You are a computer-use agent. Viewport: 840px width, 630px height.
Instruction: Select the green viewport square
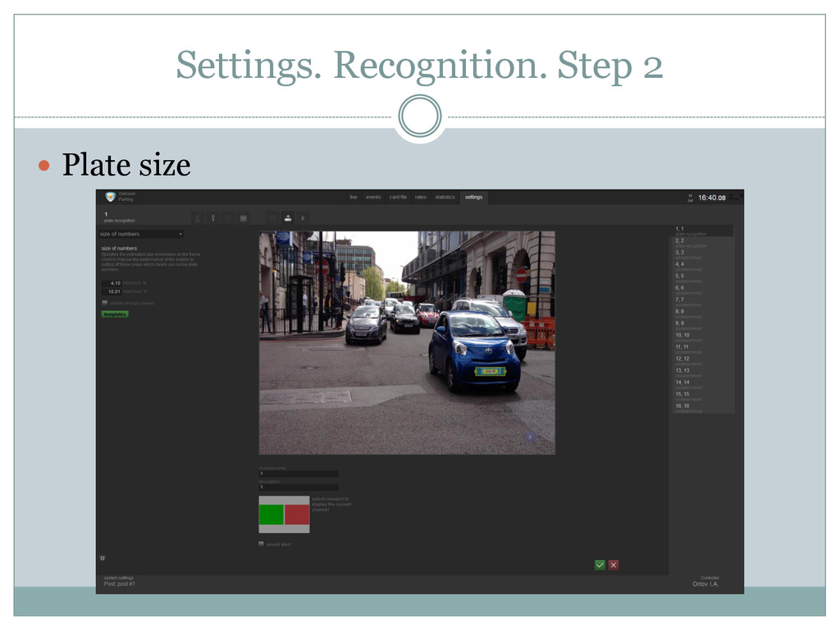pyautogui.click(x=271, y=514)
